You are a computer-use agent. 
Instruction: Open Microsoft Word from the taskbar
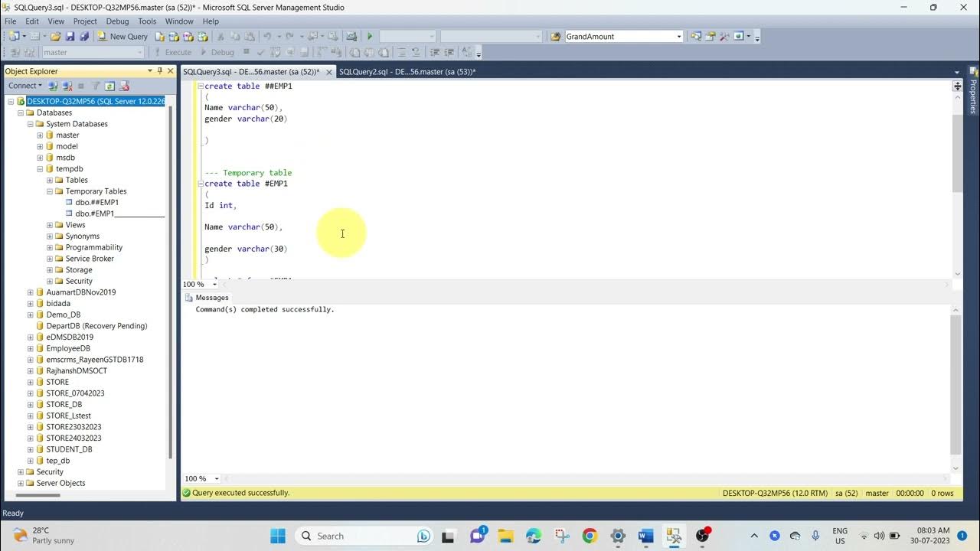pyautogui.click(x=645, y=536)
